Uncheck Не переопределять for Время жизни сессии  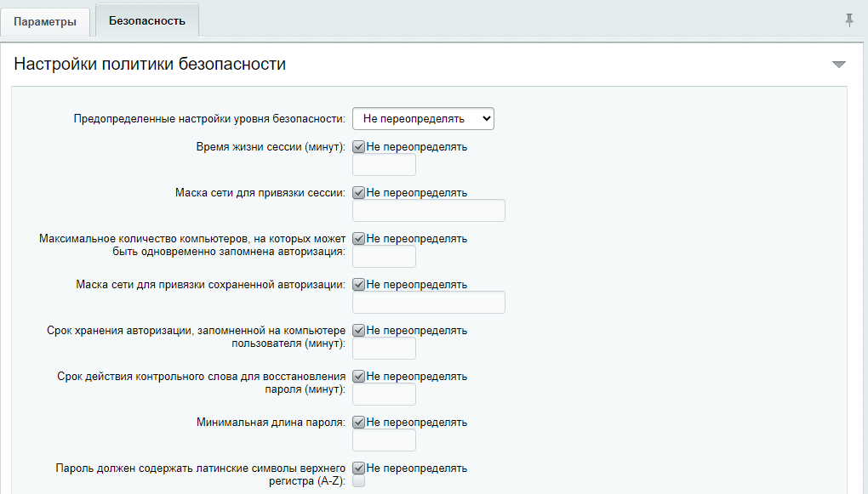[x=359, y=147]
